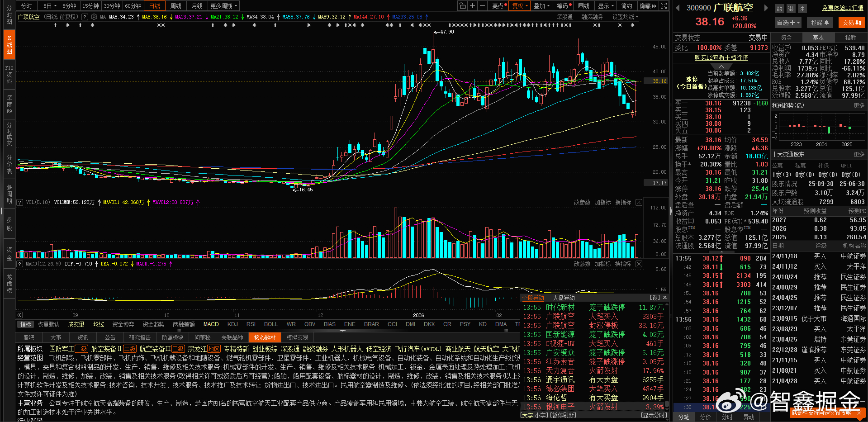Image resolution: width=868 pixels, height=422 pixels.
Task: Close the 个股异动 alerts popup
Action: (665, 298)
